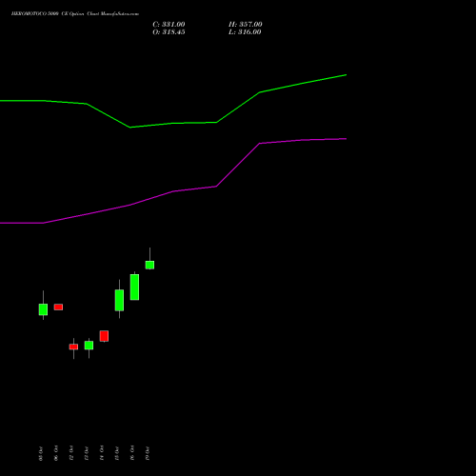The image size is (476, 476).
Task: Click the low value L: 316.00
Action: [x=245, y=32]
